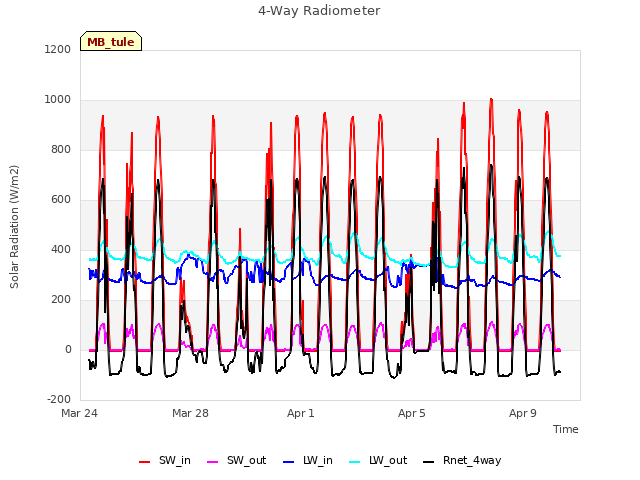Toggle the SW_out legend entry
This screenshot has width=640, height=480.
point(236,460)
